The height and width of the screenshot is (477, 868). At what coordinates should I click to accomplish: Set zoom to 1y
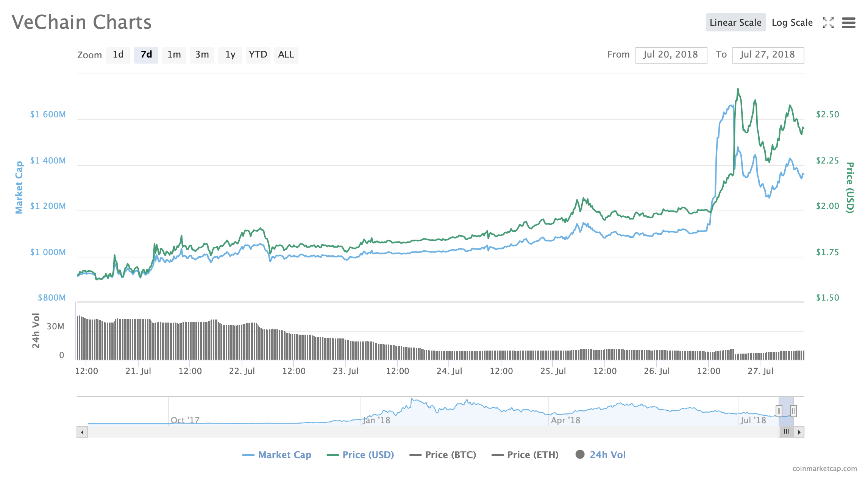coord(230,55)
